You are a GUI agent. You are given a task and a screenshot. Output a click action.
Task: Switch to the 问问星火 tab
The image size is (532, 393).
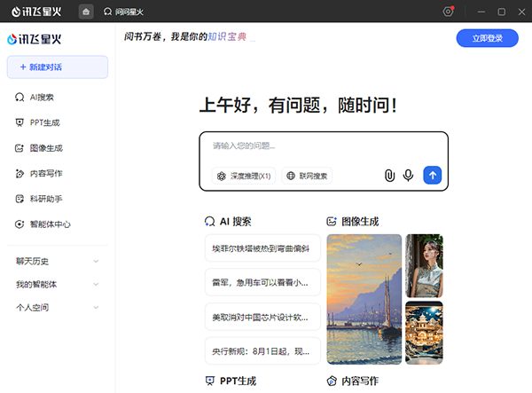[124, 12]
